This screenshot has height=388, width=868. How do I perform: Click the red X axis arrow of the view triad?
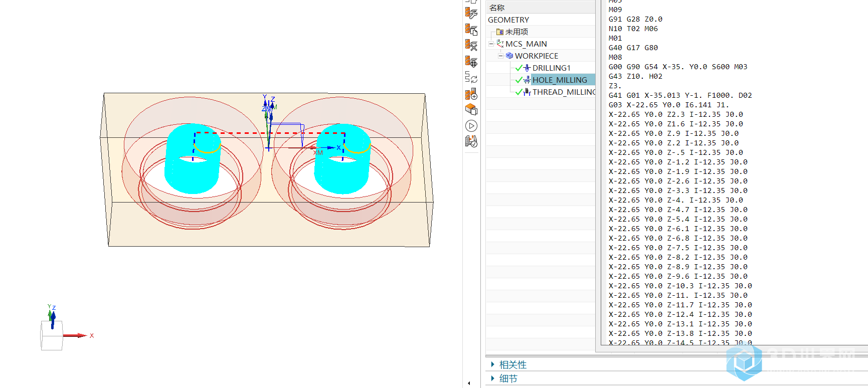tap(76, 335)
